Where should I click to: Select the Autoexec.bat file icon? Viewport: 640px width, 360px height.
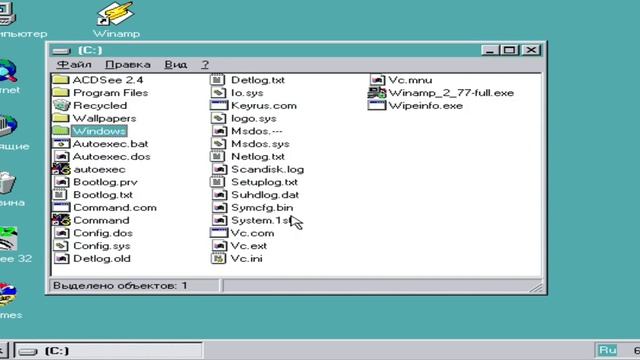(x=61, y=144)
